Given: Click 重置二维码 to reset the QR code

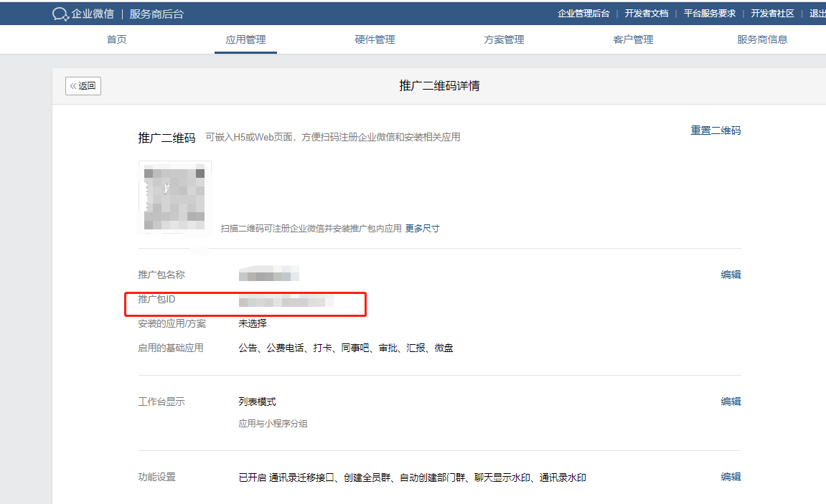Looking at the screenshot, I should 715,130.
